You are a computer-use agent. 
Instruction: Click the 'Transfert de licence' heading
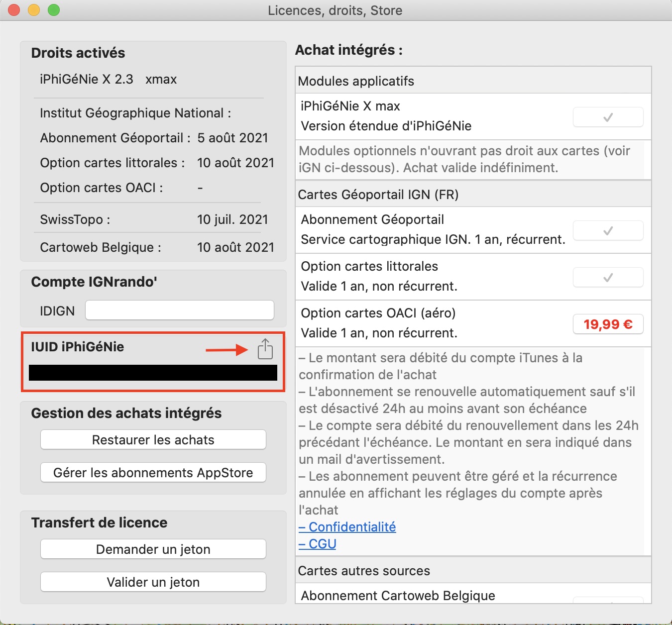pos(100,522)
